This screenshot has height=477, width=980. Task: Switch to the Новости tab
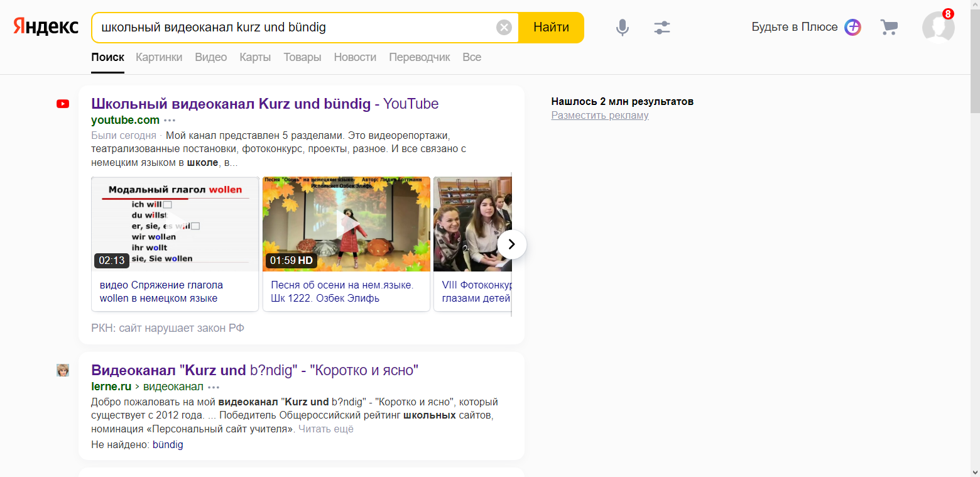coord(355,57)
